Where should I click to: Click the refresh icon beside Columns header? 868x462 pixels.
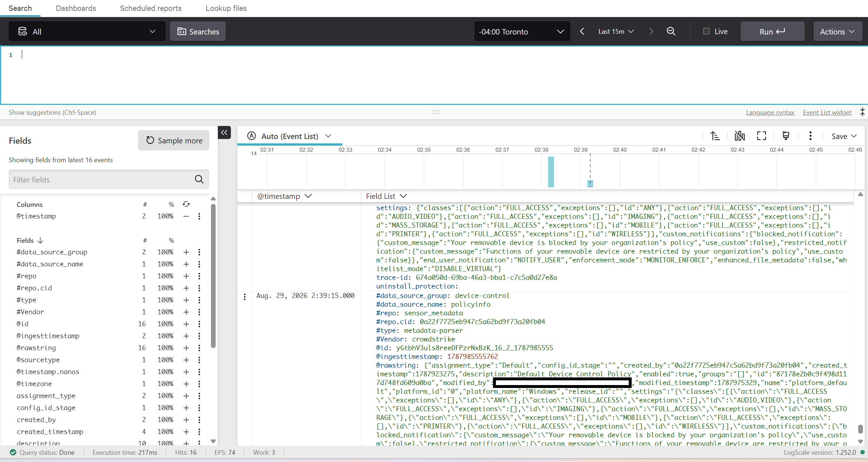186,204
